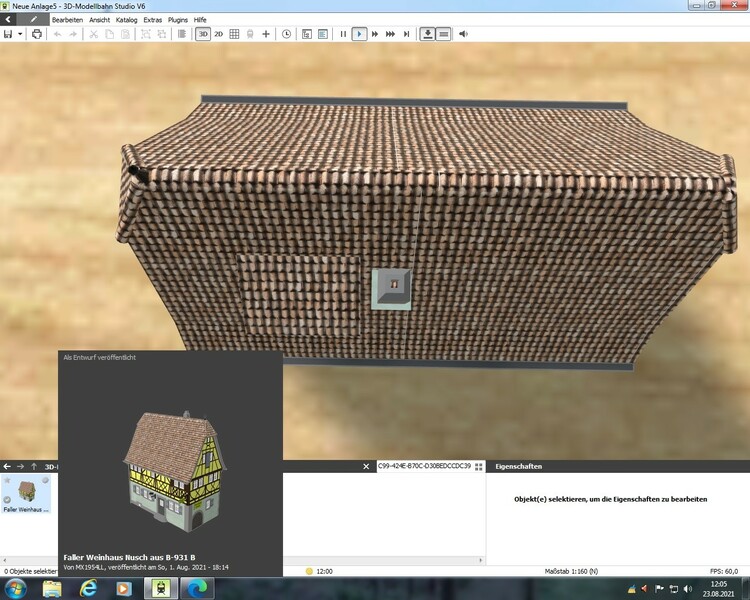
Task: Select the pencil edit mode button
Action: click(x=33, y=20)
